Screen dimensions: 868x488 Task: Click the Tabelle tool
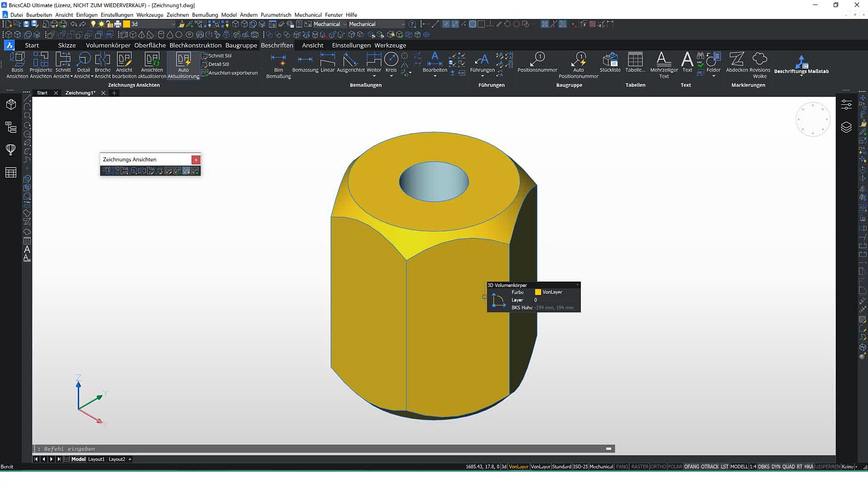click(x=635, y=63)
